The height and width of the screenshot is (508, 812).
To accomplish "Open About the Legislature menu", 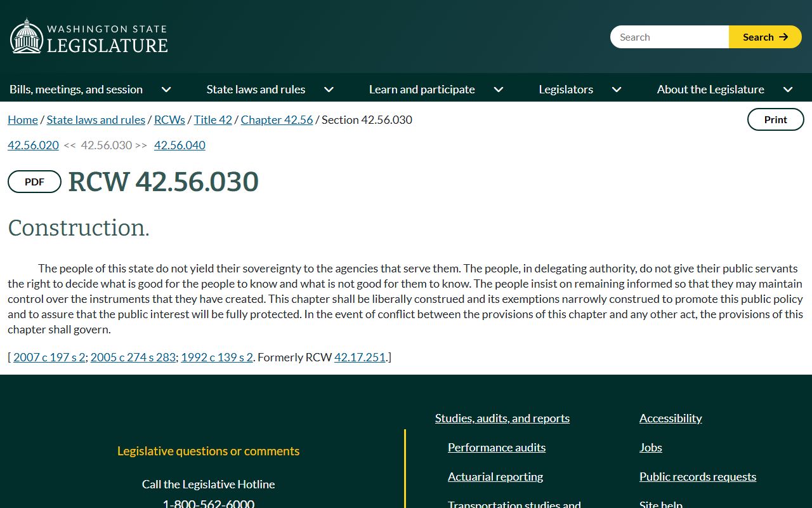I will tap(710, 90).
